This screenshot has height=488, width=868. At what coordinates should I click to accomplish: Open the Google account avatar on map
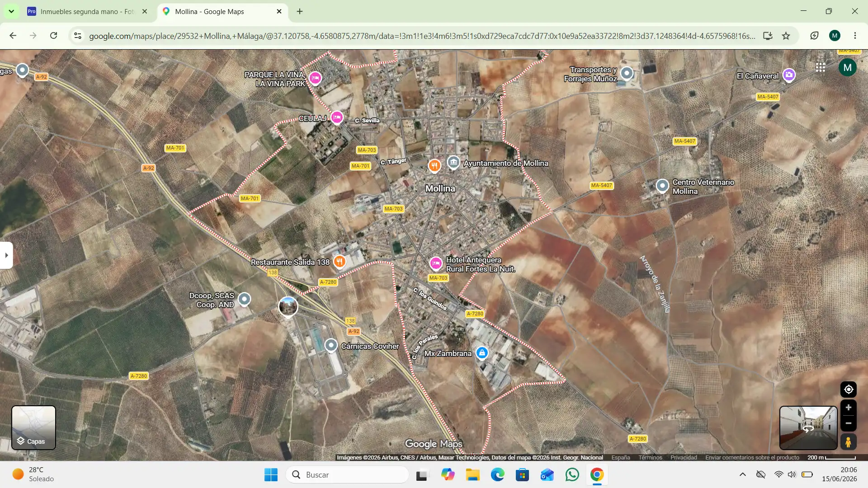pos(847,68)
